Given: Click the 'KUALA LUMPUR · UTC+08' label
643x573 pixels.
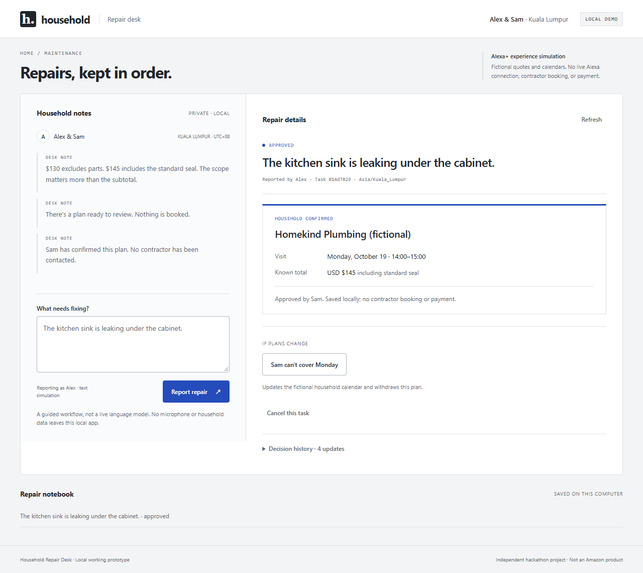Looking at the screenshot, I should [203, 137].
